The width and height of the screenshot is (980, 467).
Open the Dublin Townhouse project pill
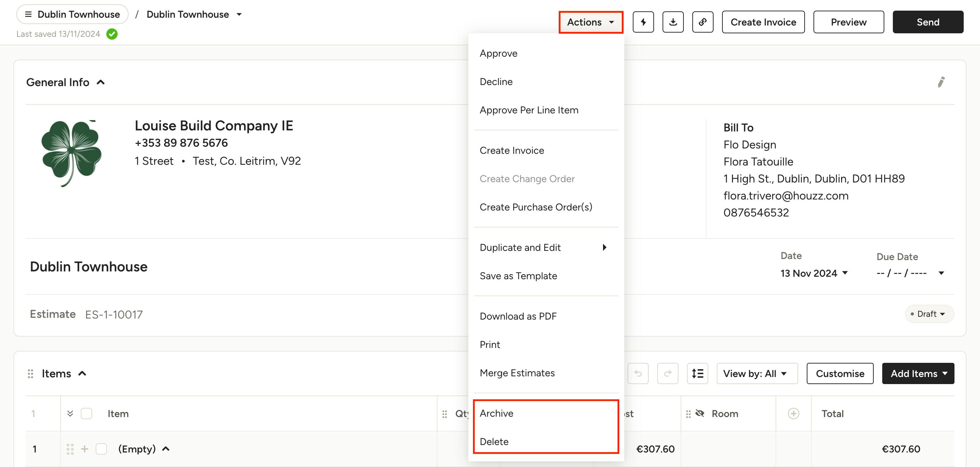[x=72, y=15]
